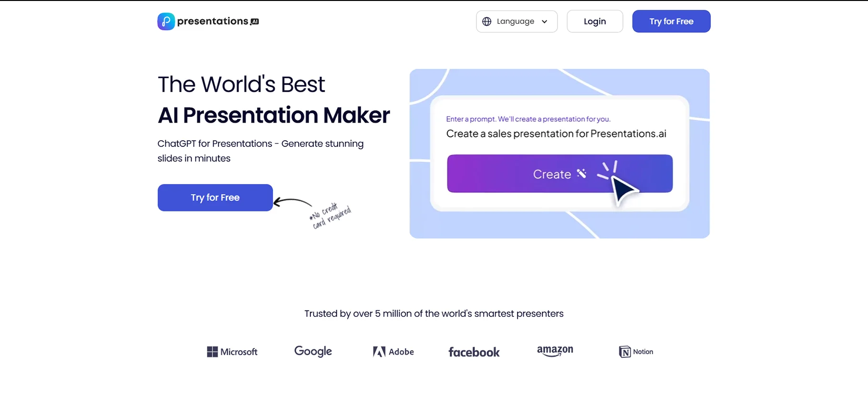
Task: Click the 'AI Presentation Maker' heading
Action: (x=274, y=115)
